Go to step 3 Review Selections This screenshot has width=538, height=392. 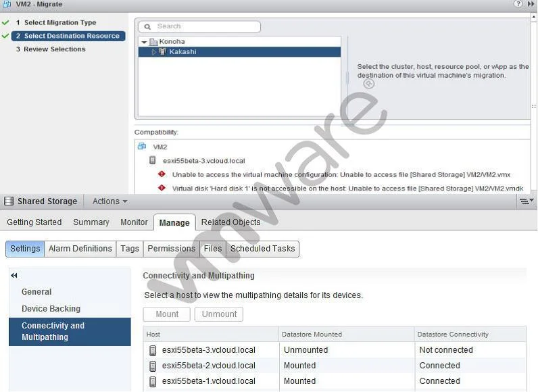click(x=51, y=49)
